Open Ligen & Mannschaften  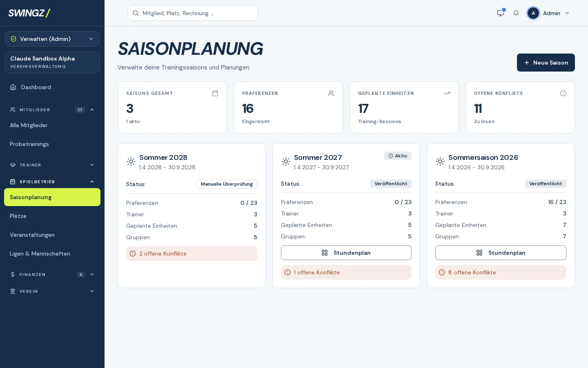coord(52,254)
